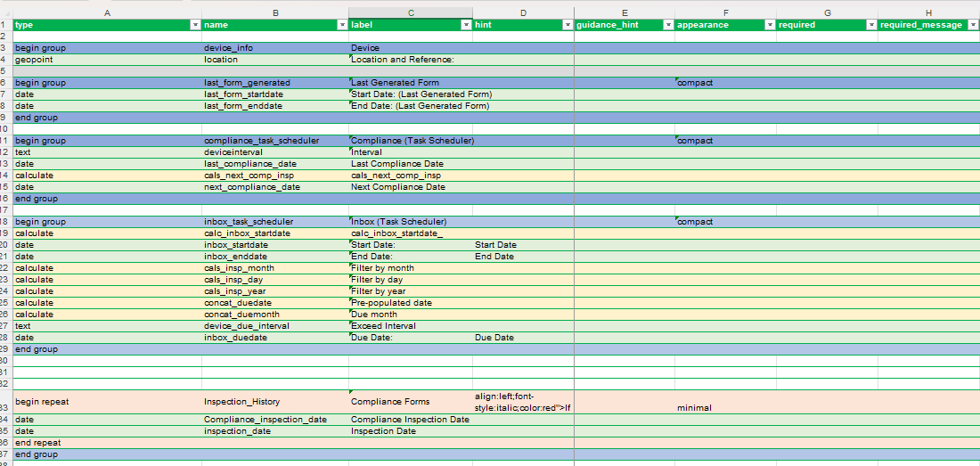
Task: Select column E header
Action: [625, 12]
